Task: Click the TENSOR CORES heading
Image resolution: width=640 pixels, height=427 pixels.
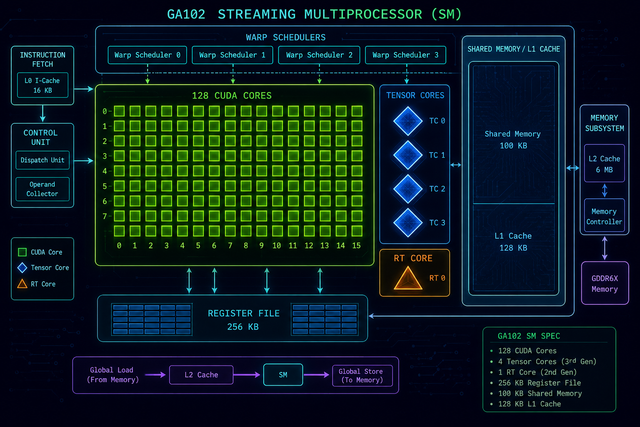Action: click(415, 95)
